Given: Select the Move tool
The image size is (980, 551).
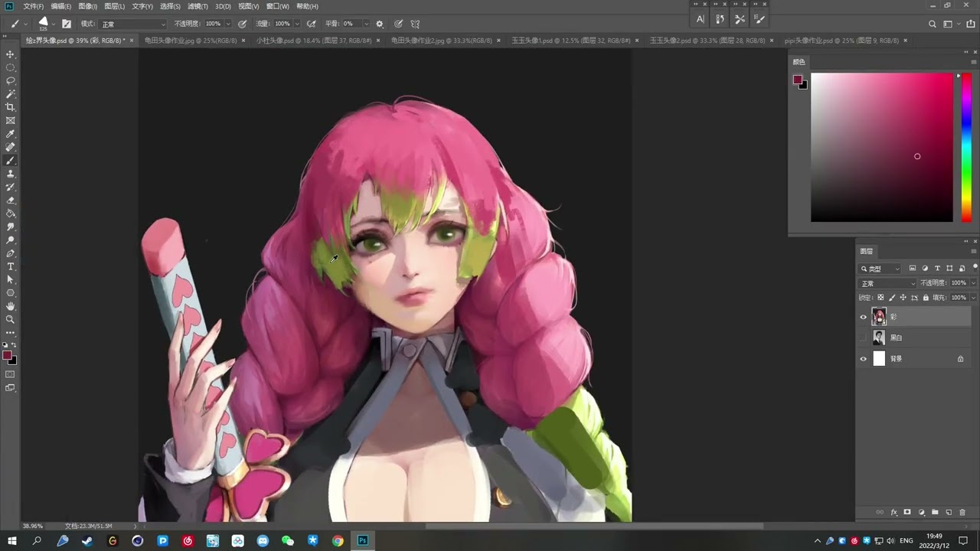Looking at the screenshot, I should [11, 54].
